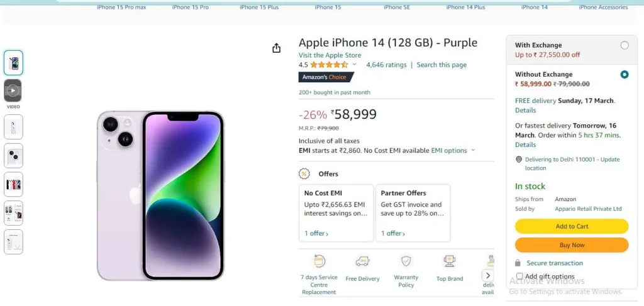This screenshot has width=644, height=306.
Task: Click the Add to Cart button
Action: tap(572, 226)
